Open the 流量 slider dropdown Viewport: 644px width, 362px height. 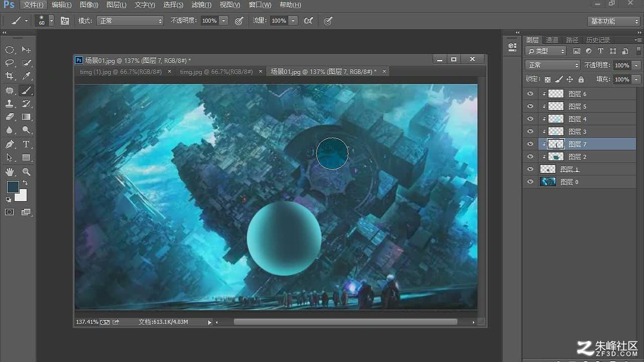pyautogui.click(x=293, y=21)
